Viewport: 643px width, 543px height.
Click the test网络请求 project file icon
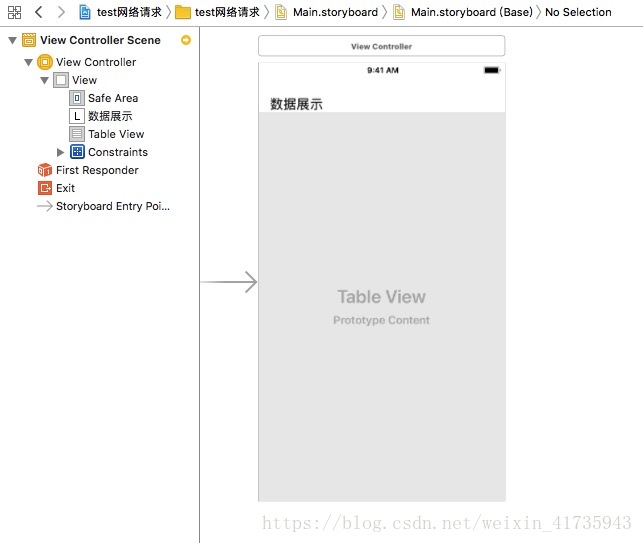click(85, 12)
